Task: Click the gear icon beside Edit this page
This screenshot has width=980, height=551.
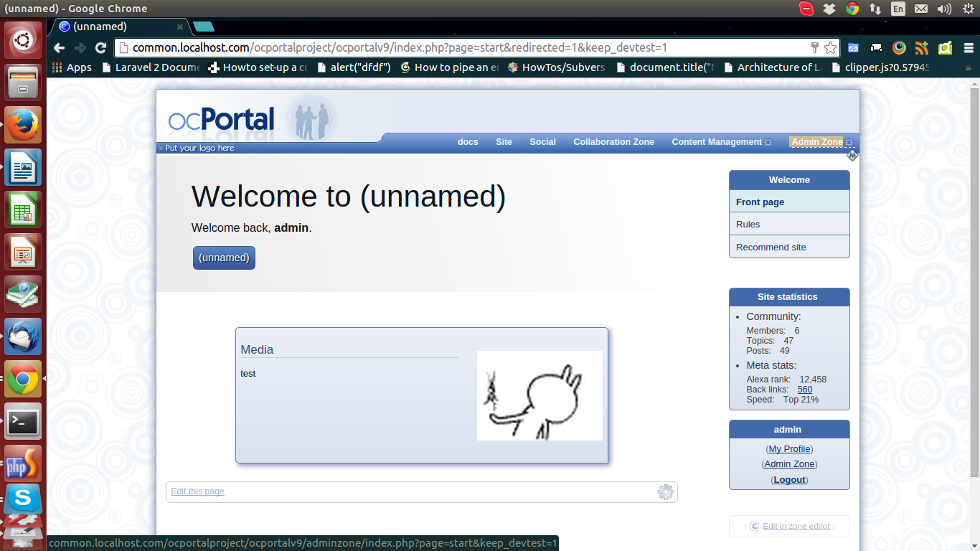Action: (665, 492)
